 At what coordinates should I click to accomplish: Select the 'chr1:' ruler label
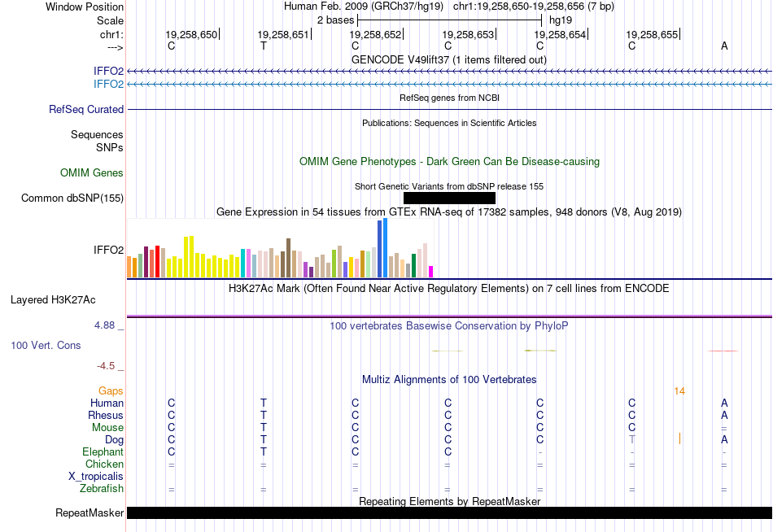[111, 34]
